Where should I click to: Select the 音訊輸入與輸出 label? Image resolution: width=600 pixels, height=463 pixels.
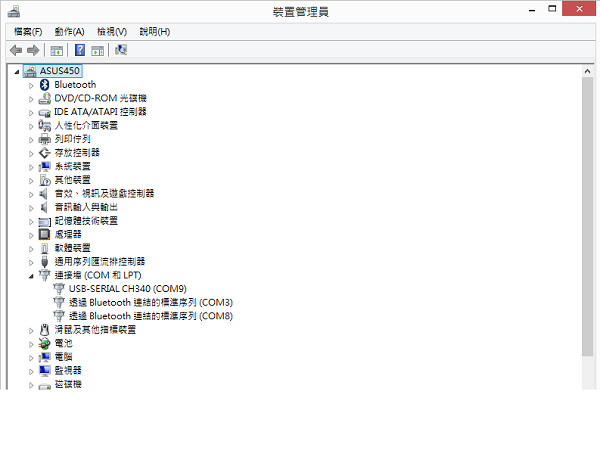(86, 207)
